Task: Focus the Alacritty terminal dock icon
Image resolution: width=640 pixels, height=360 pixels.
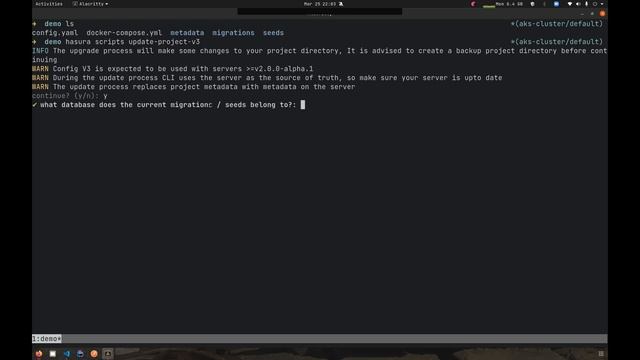Action: (x=108, y=353)
